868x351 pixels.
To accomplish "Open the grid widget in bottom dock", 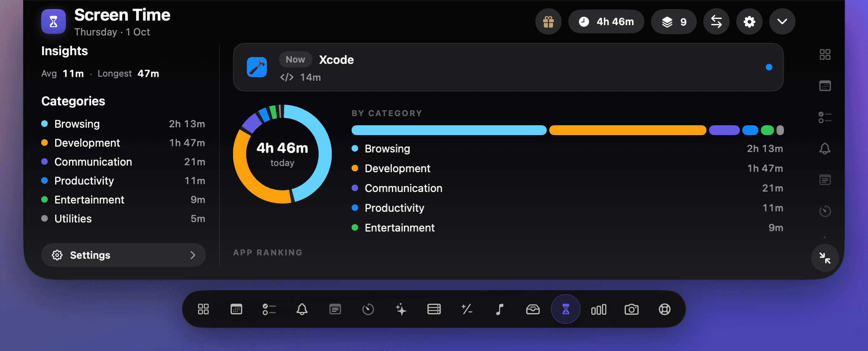I will point(203,309).
